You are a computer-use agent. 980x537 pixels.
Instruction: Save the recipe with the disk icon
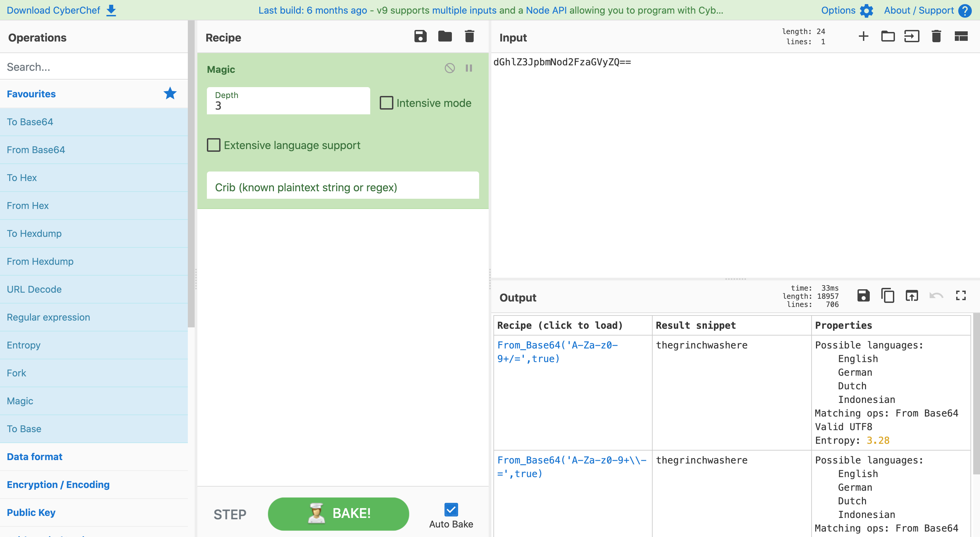[420, 36]
